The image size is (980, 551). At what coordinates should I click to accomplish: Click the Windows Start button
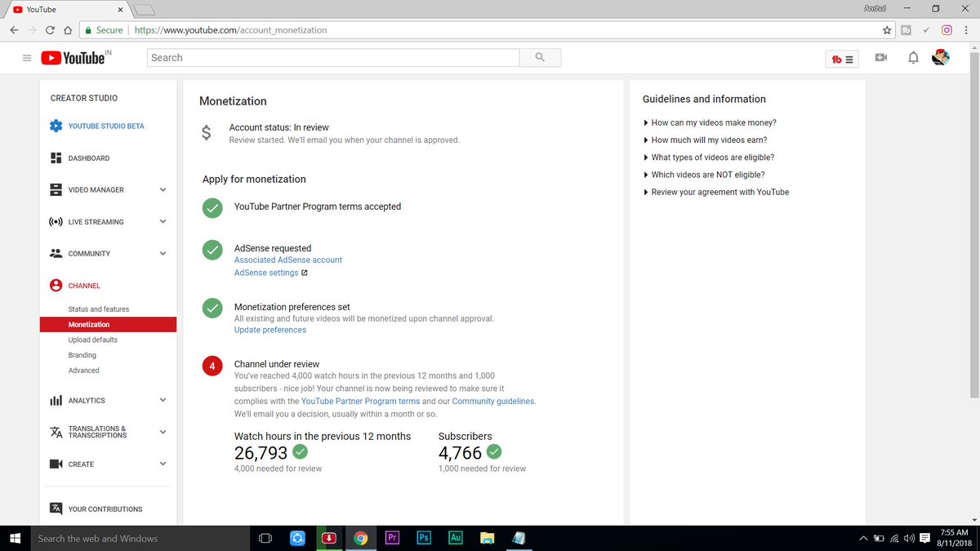click(15, 538)
